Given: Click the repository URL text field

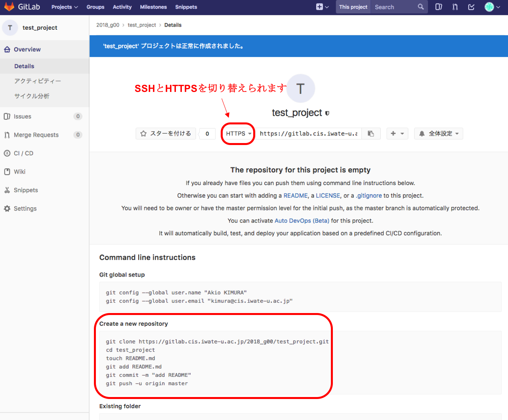Looking at the screenshot, I should (309, 134).
